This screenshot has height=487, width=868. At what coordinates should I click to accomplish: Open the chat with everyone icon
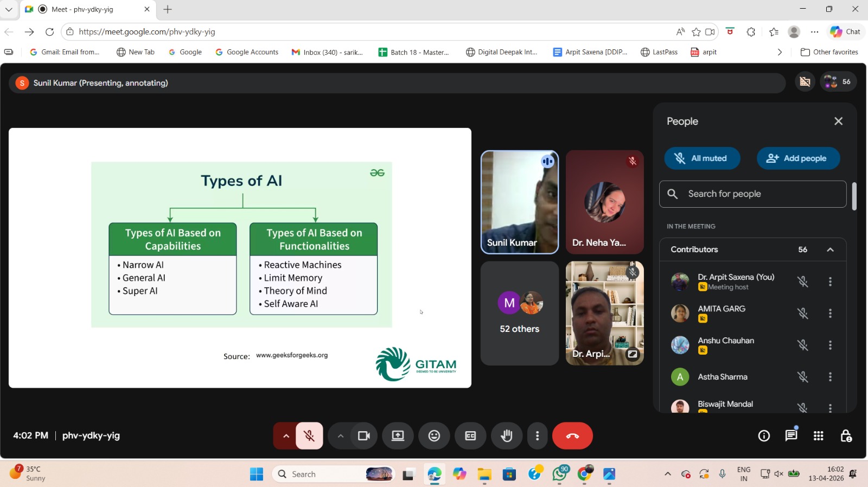click(x=791, y=436)
